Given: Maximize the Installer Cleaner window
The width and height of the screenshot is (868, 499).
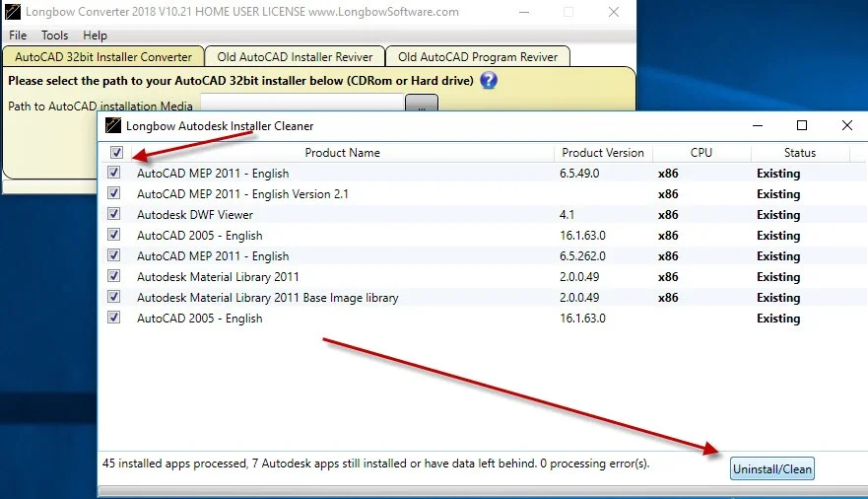Looking at the screenshot, I should 802,125.
